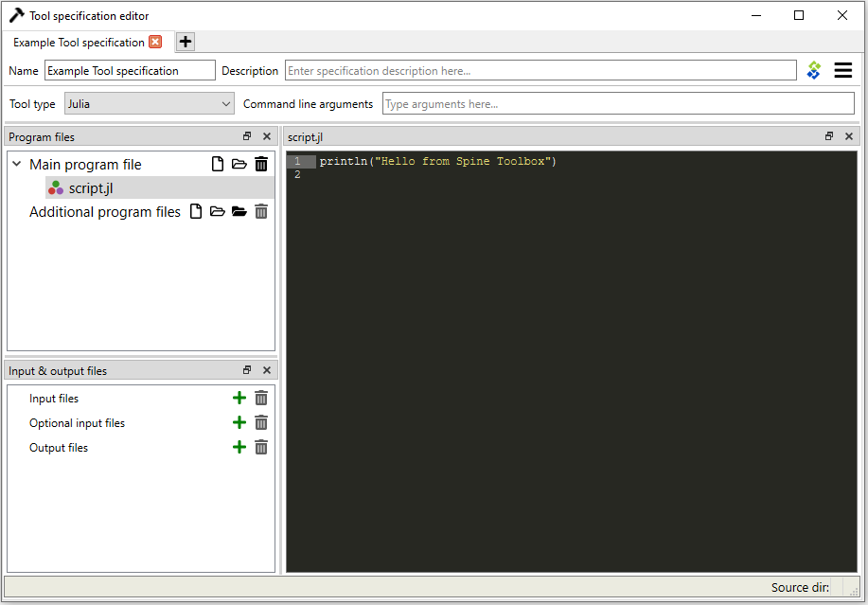Select the Main program file row
The image size is (868, 605).
(85, 165)
